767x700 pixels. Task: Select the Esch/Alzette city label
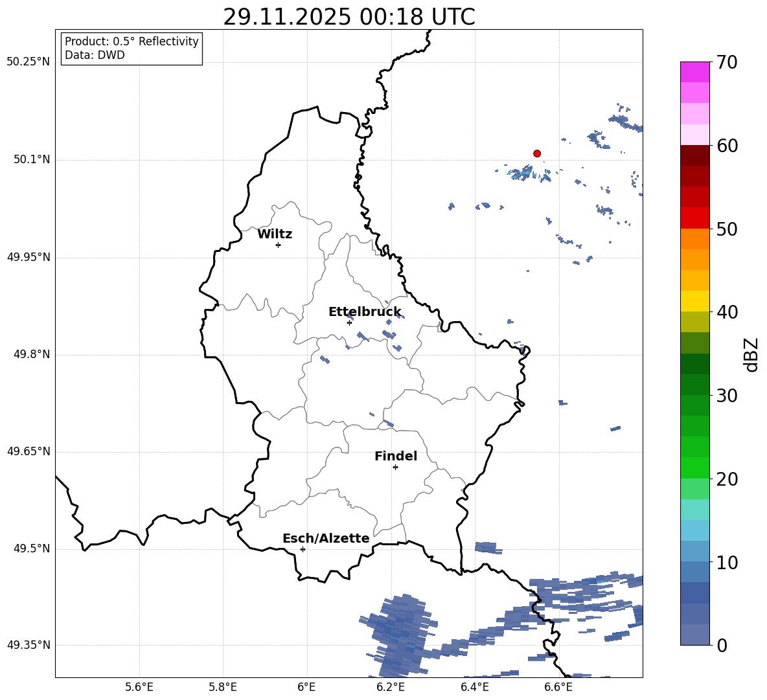(326, 538)
